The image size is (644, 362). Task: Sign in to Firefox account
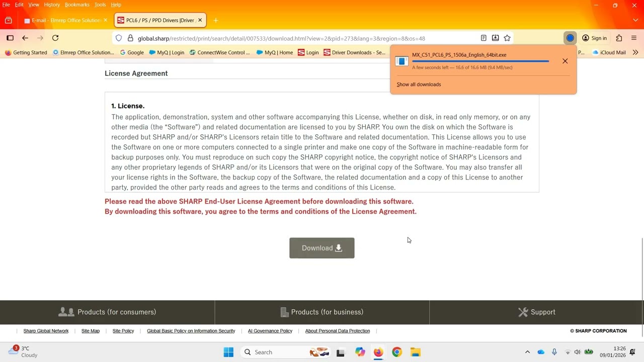pyautogui.click(x=594, y=38)
